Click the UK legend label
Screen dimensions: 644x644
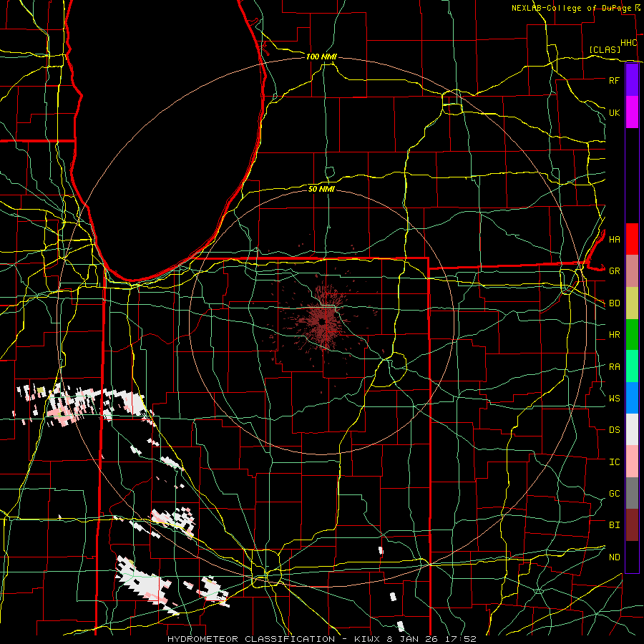point(614,112)
